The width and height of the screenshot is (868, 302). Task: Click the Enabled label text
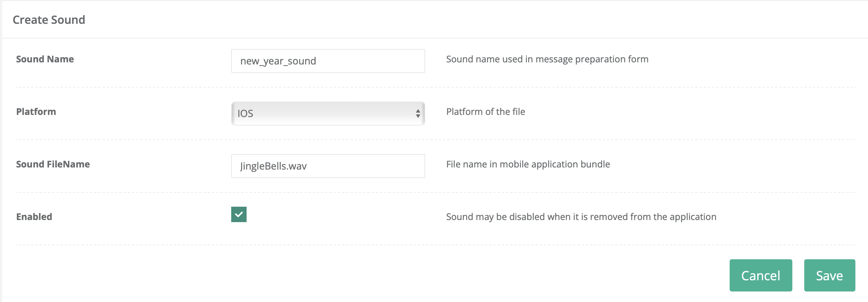coord(34,217)
